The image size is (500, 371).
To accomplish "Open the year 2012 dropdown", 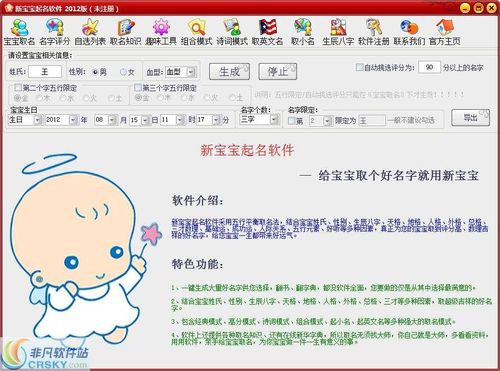I will (73, 120).
